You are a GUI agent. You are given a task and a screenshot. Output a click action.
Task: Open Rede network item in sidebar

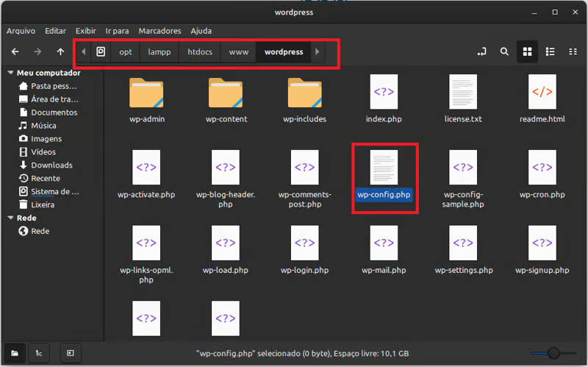click(34, 231)
